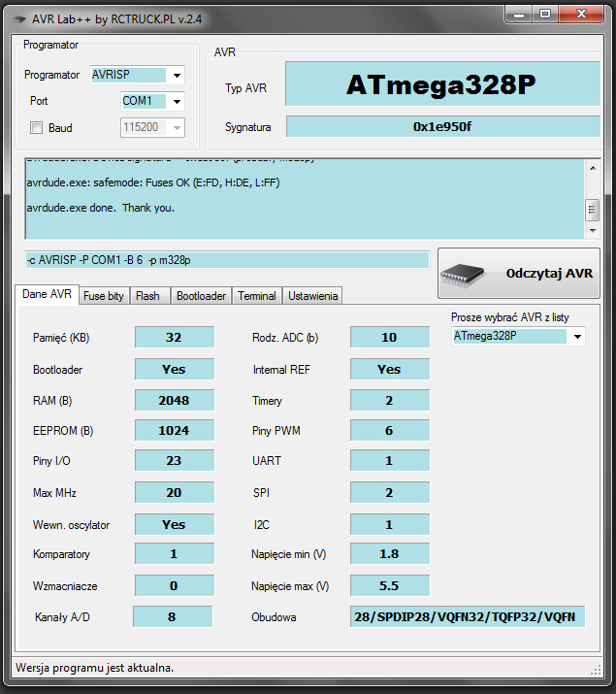Viewport: 616px width, 694px height.
Task: Click the Bootloader value Yes
Action: click(175, 369)
